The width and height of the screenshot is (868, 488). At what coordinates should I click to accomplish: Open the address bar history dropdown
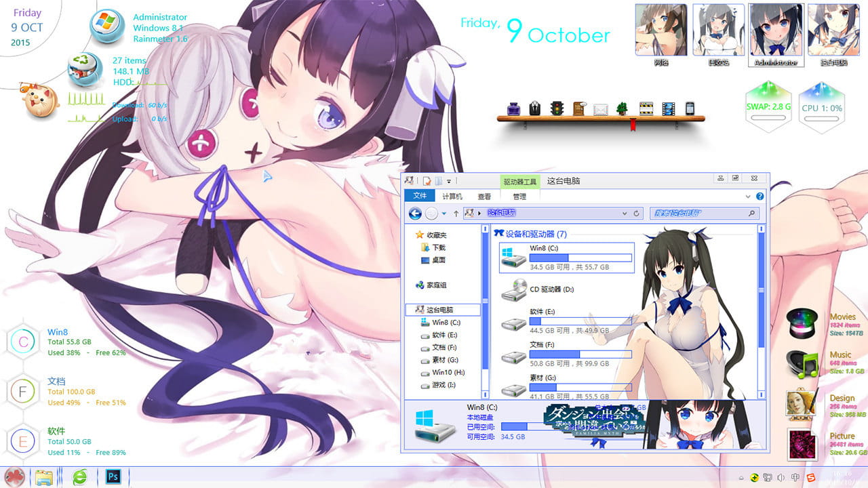625,212
